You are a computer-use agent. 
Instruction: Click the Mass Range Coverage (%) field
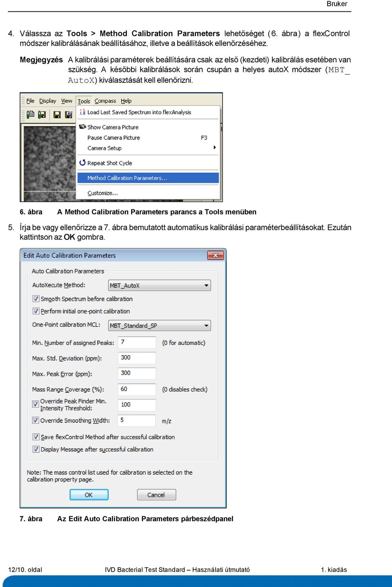(x=137, y=389)
